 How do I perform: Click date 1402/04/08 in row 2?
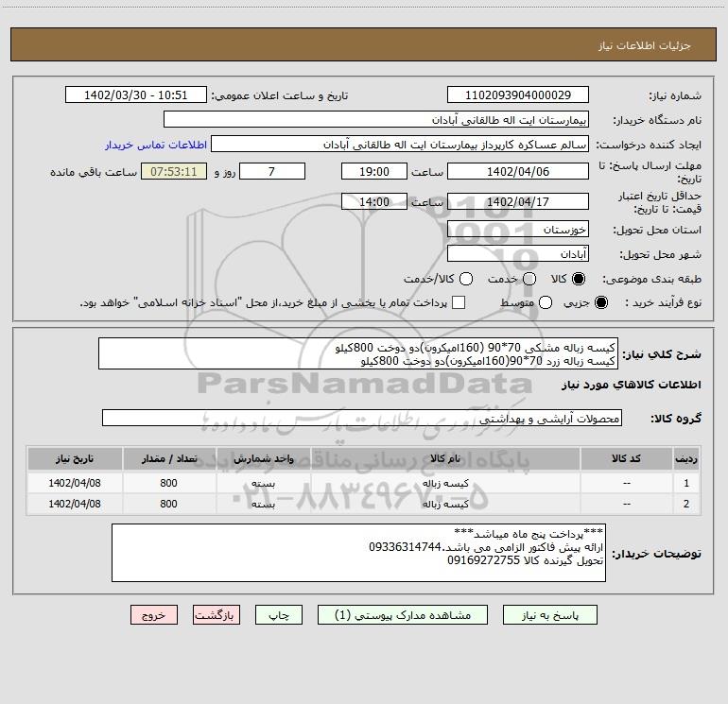tap(75, 504)
